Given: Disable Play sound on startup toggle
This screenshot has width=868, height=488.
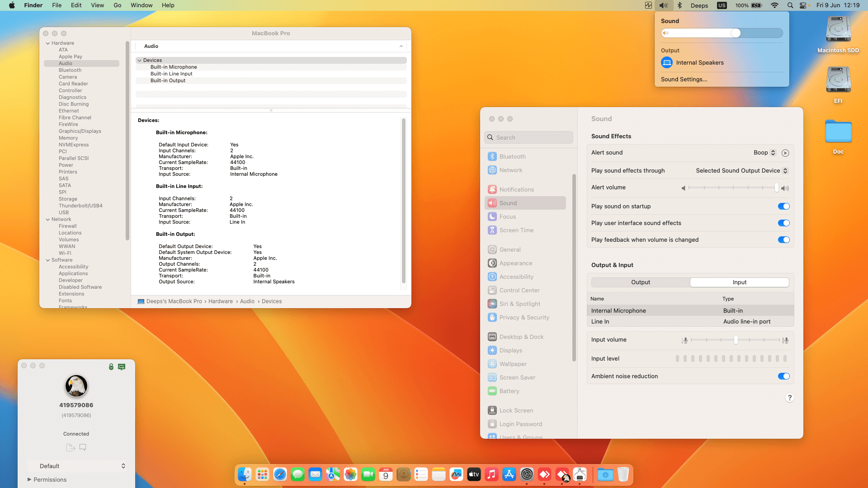Looking at the screenshot, I should point(783,206).
